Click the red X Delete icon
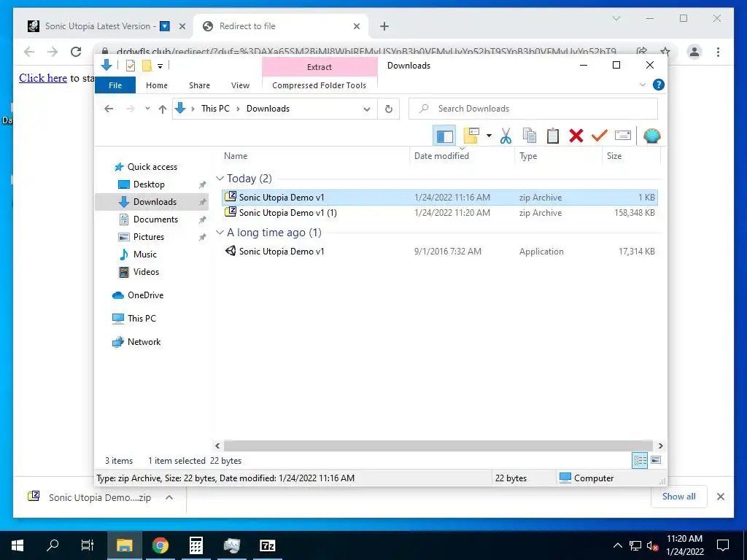 [576, 136]
